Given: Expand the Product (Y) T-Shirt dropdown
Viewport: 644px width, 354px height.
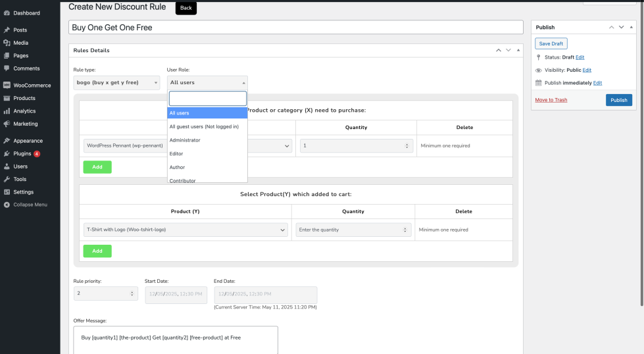Looking at the screenshot, I should pos(186,230).
